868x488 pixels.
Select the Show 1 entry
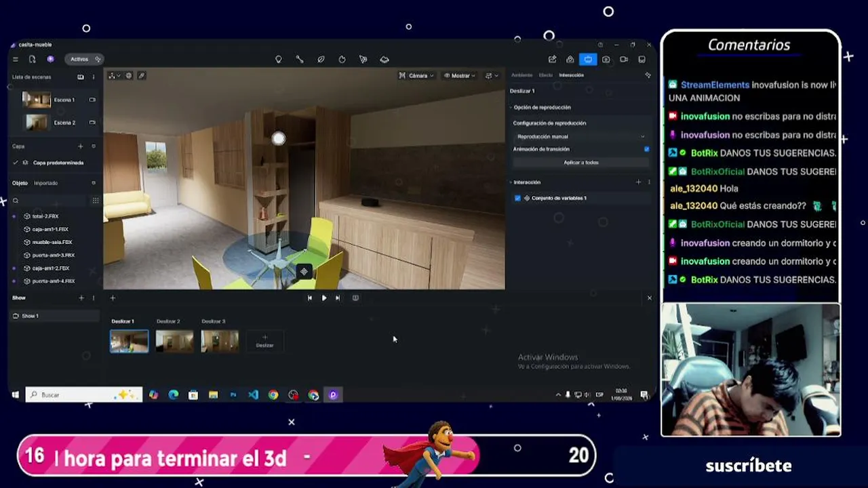(x=56, y=316)
